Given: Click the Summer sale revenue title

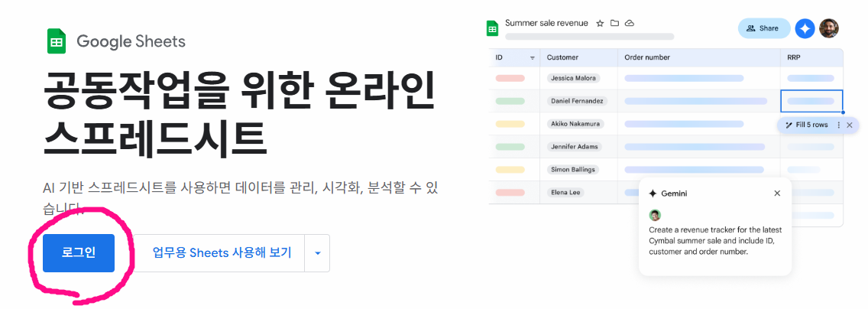Looking at the screenshot, I should tap(546, 23).
